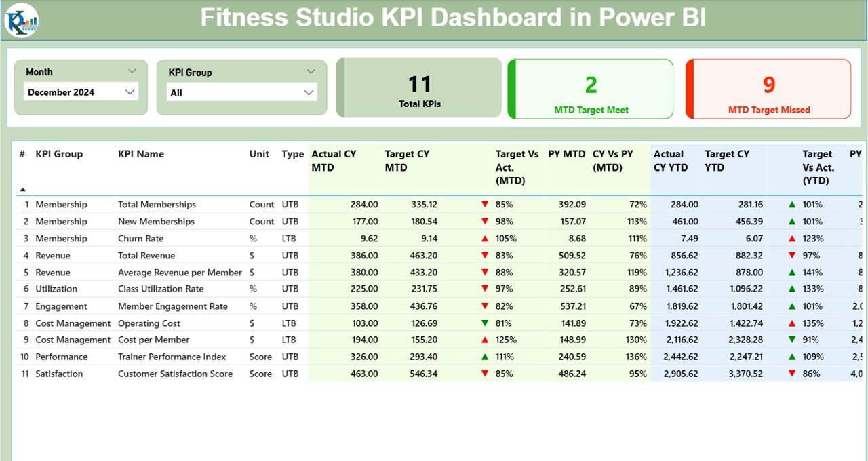The height and width of the screenshot is (461, 868).
Task: Click red down arrow for New Memberships MTD
Action: [x=485, y=221]
